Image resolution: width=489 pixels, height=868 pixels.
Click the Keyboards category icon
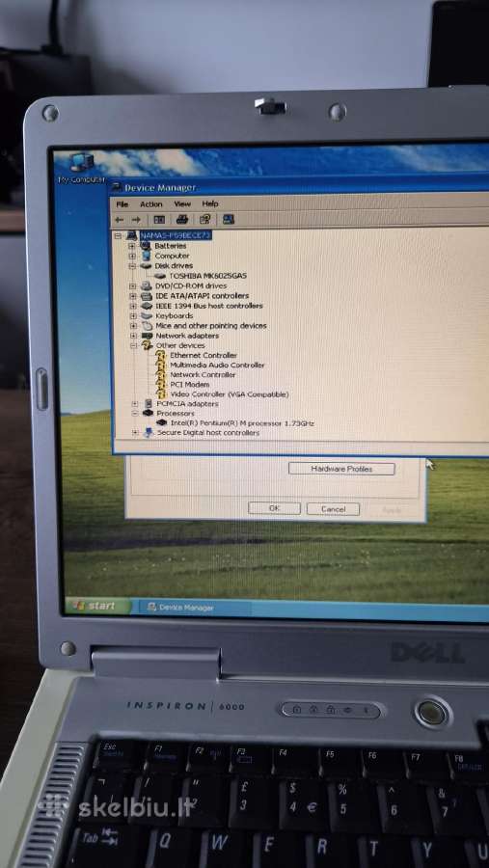coord(147,315)
